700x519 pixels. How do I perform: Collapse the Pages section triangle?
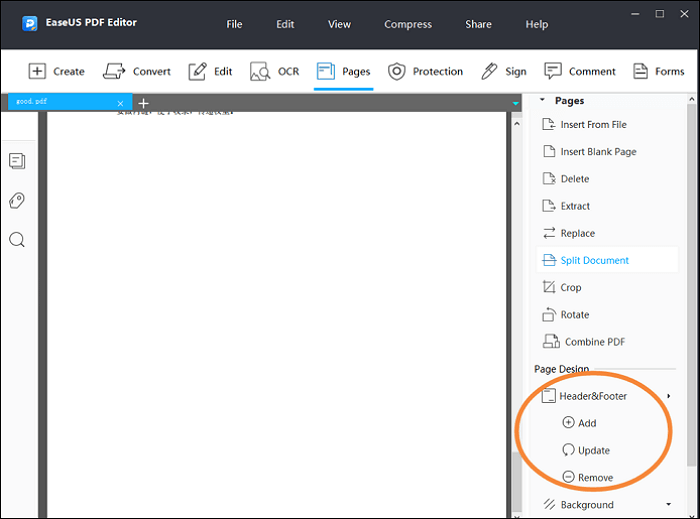tap(543, 101)
